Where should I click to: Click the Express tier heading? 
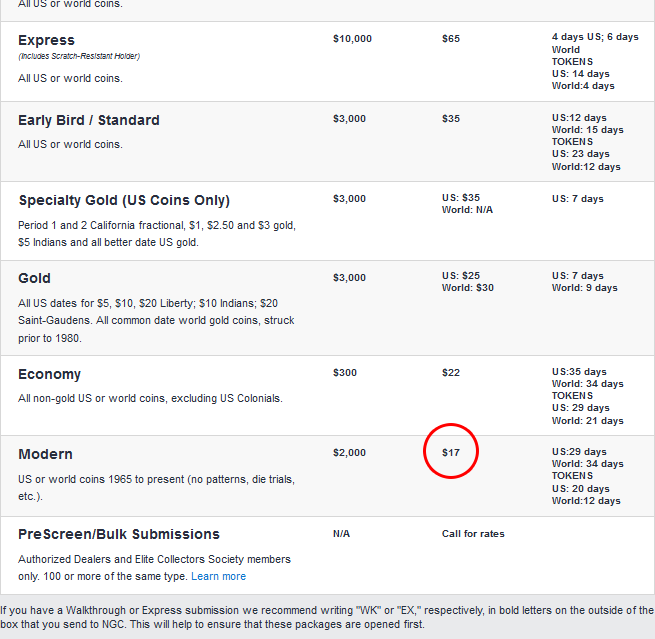coord(46,40)
